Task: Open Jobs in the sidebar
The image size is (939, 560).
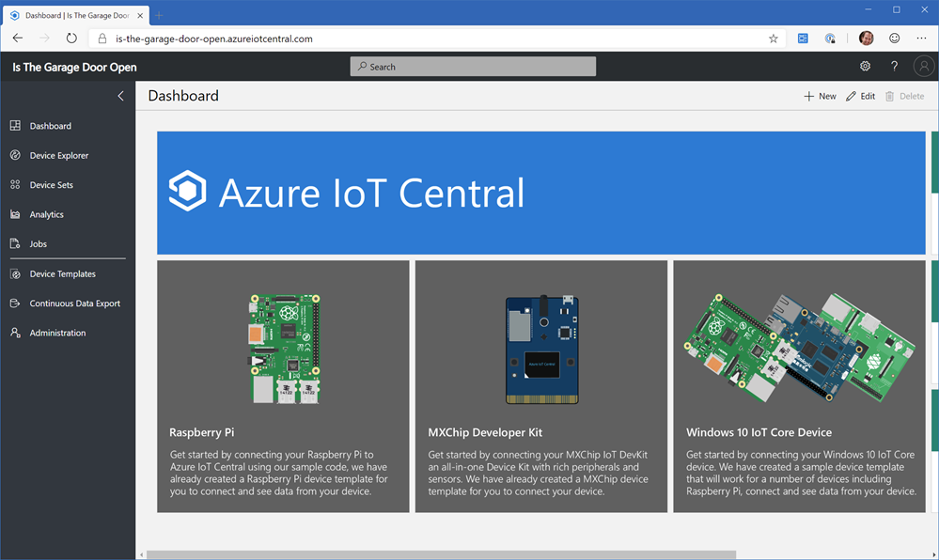Action: (x=68, y=243)
